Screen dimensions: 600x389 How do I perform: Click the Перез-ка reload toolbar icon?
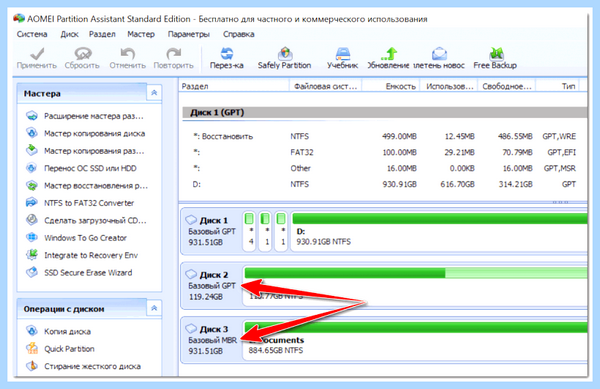click(x=227, y=54)
